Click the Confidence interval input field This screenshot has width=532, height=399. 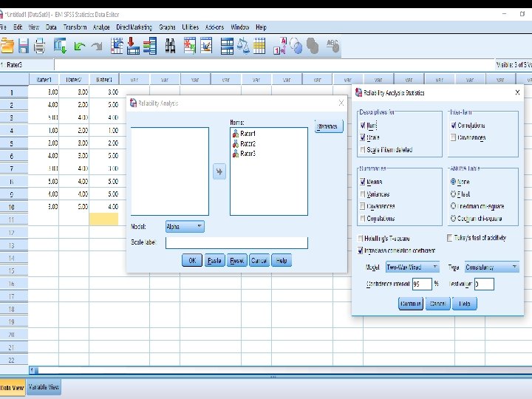click(x=422, y=284)
